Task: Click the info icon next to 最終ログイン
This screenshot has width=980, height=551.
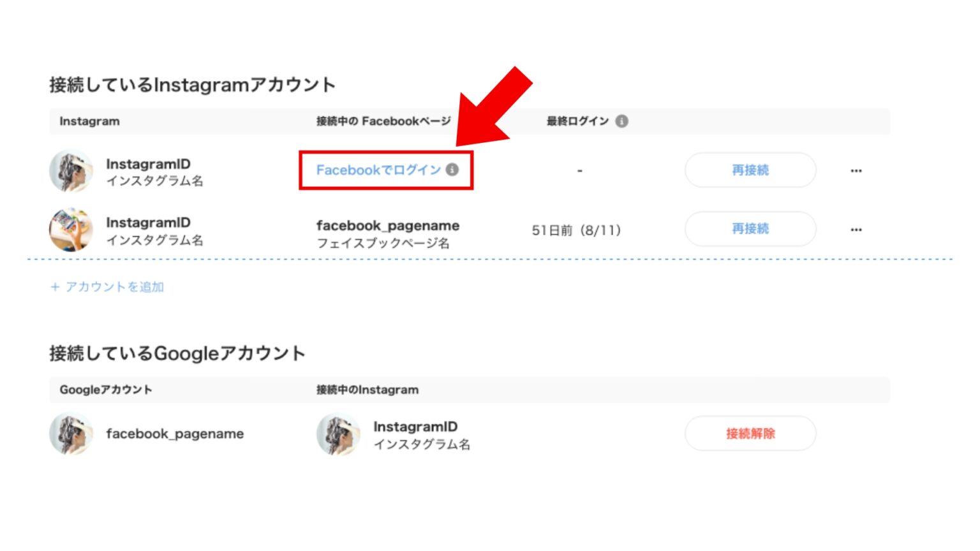Action: (x=622, y=121)
